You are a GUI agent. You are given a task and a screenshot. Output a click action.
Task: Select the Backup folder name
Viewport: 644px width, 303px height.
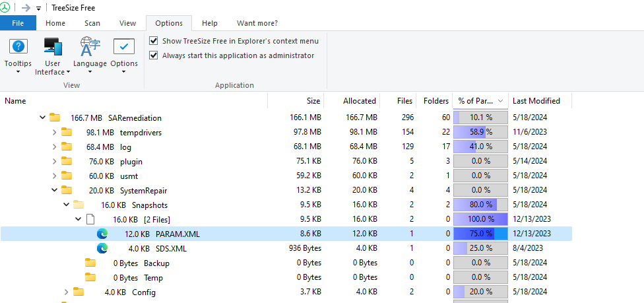156,263
